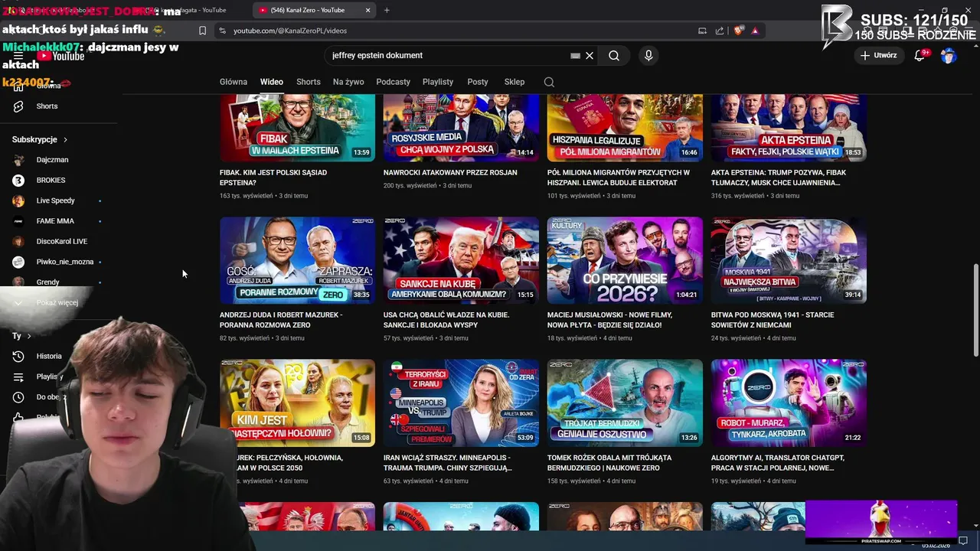Expand the Subskrypcje section arrow
The width and height of the screenshot is (980, 551).
point(65,140)
